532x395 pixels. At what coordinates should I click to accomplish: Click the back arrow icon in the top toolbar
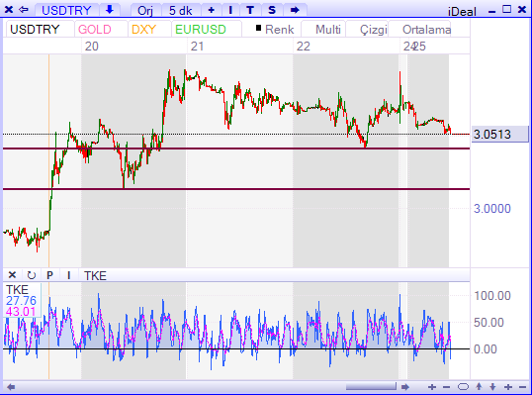tap(23, 10)
